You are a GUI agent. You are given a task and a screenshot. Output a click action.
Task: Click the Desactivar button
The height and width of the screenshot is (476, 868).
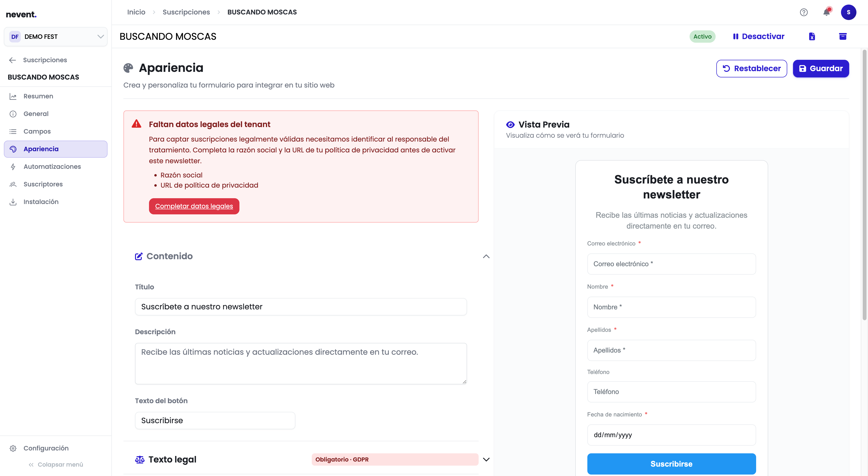click(x=759, y=36)
